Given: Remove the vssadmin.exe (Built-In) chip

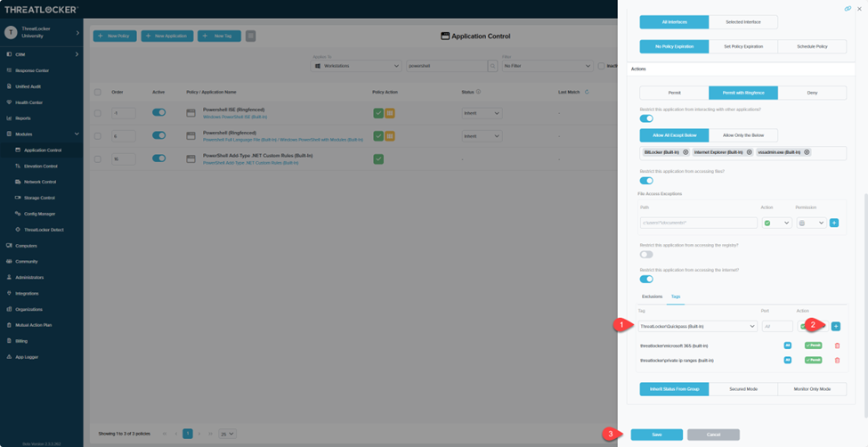Looking at the screenshot, I should pos(807,152).
